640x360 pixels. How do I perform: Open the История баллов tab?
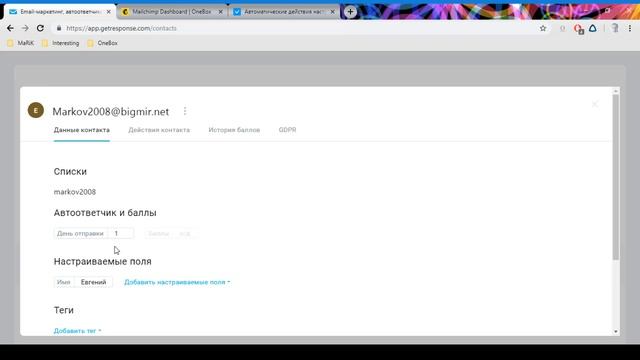234,130
